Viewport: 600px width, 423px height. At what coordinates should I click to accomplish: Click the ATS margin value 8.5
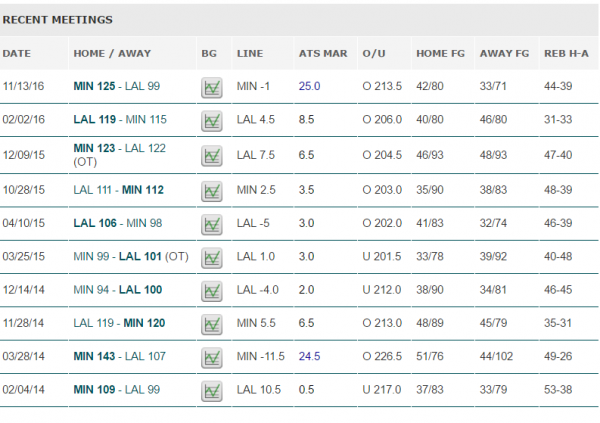(306, 119)
